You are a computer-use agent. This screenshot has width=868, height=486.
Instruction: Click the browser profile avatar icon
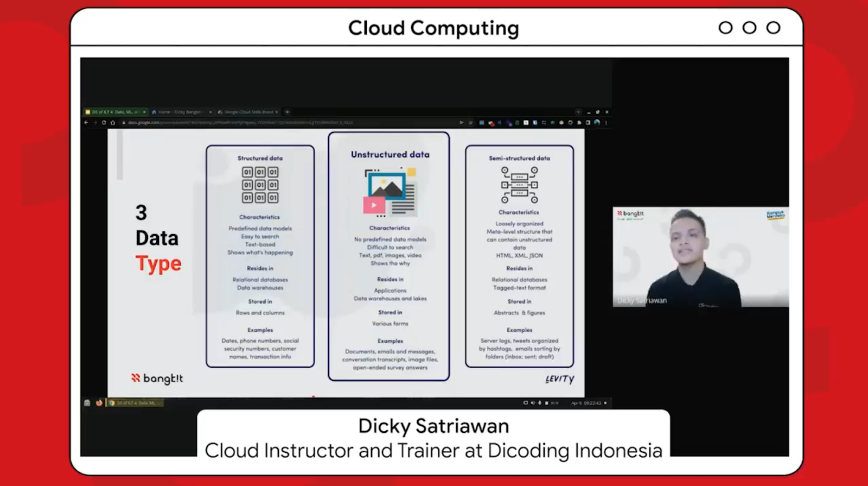597,122
